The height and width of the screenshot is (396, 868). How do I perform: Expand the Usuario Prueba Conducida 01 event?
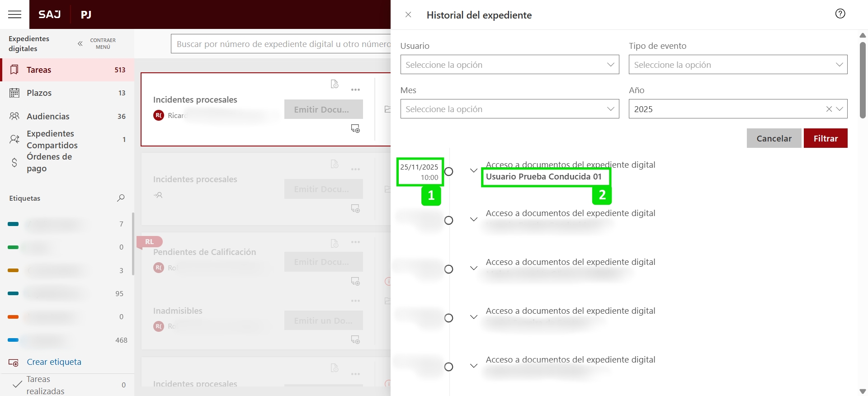point(473,171)
